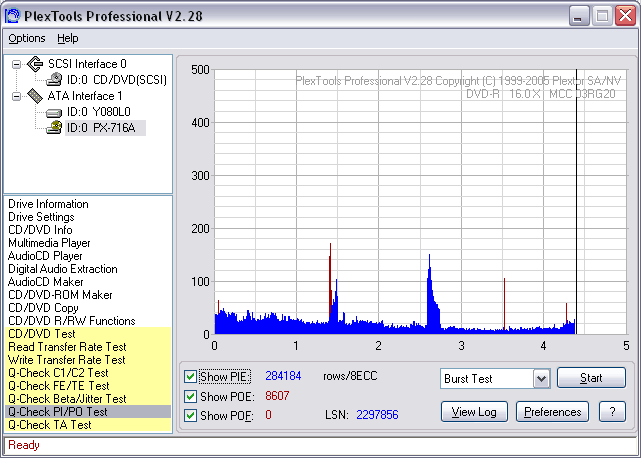Toggle the Show POF checkbox
This screenshot has height=458, width=641.
click(x=190, y=415)
